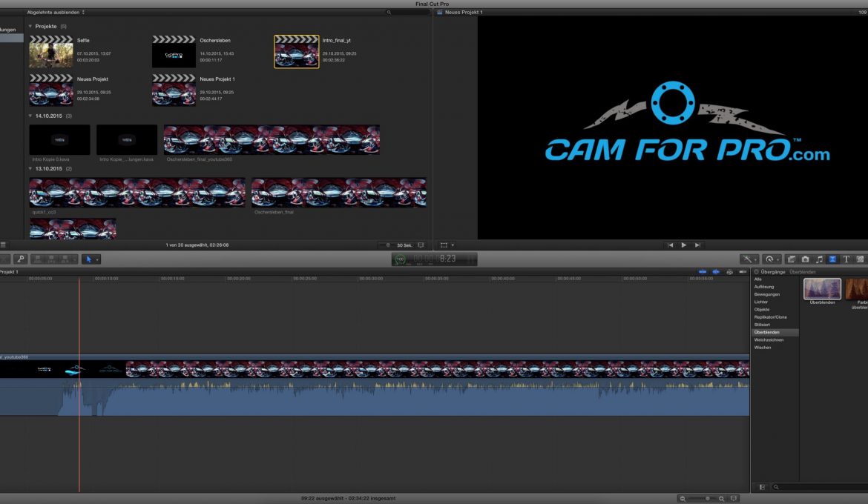The height and width of the screenshot is (504, 868).
Task: Open the selection tool dropdown arrow
Action: (97, 259)
